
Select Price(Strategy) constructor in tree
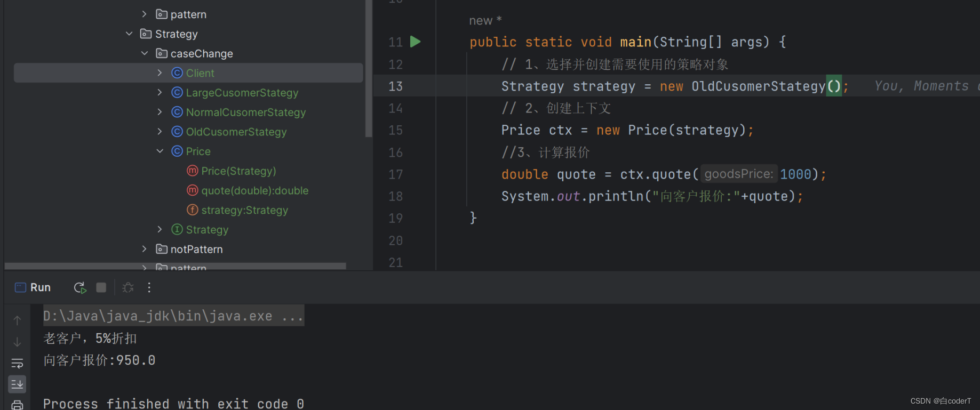238,171
